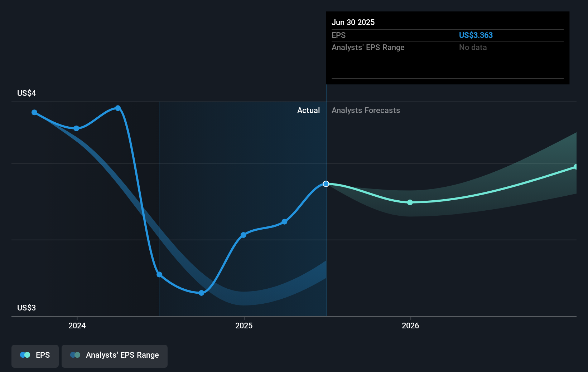Select the EPS data point above the 2024 axis label
Viewport: 588px width, 372px height.
pyautogui.click(x=76, y=128)
